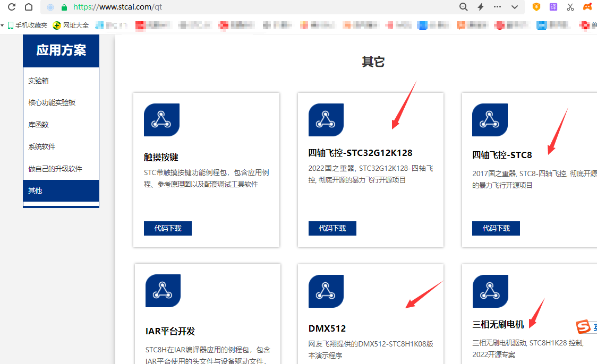The width and height of the screenshot is (597, 364).
Task: Open the purple translate extension icon
Action: [553, 7]
